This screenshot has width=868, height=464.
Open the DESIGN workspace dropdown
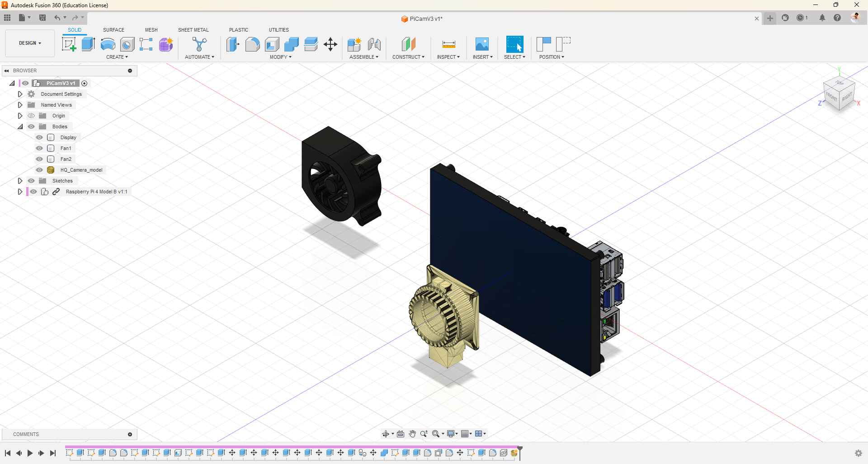tap(30, 43)
